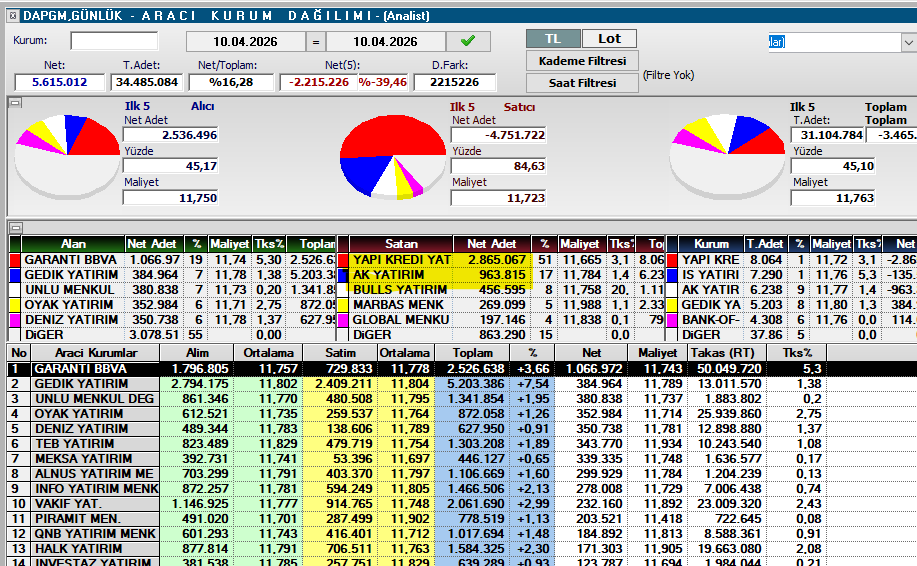Click the end date 10.04.2026 field
The height and width of the screenshot is (566, 917).
[x=385, y=42]
